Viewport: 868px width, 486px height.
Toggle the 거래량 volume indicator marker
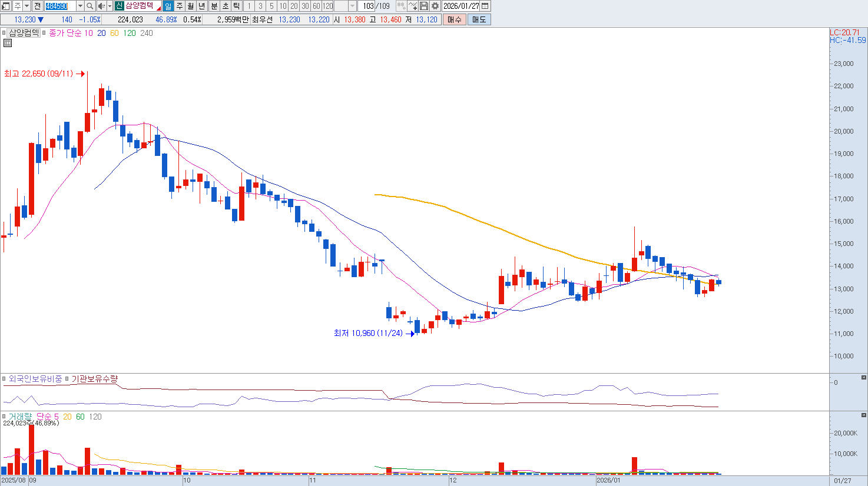tap(4, 417)
